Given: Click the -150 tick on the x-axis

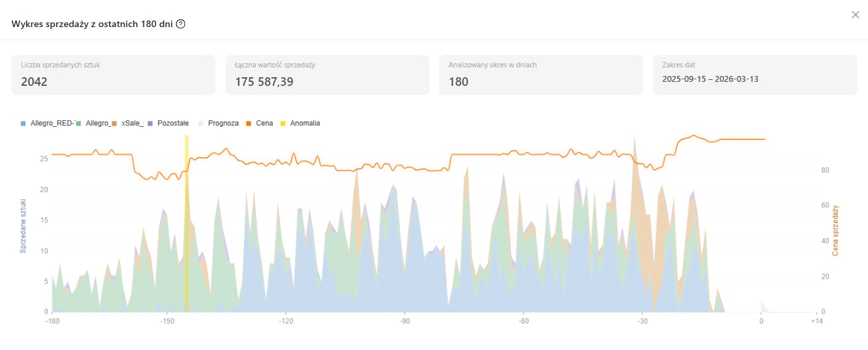Looking at the screenshot, I should (x=167, y=321).
